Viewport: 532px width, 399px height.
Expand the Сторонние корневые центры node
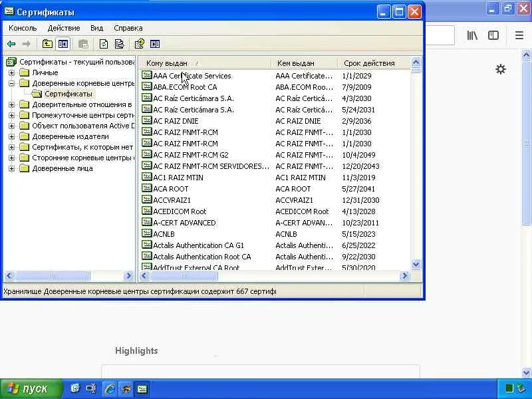pos(11,158)
